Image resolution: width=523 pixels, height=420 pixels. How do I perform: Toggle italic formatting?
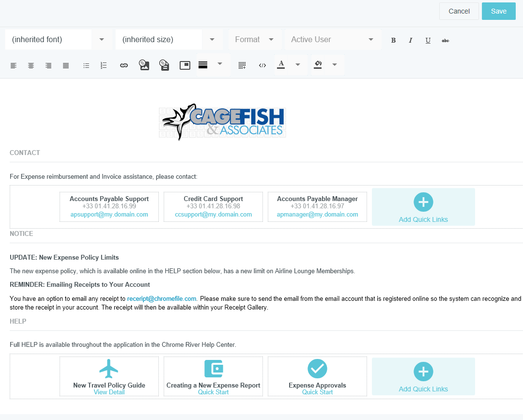click(x=411, y=40)
